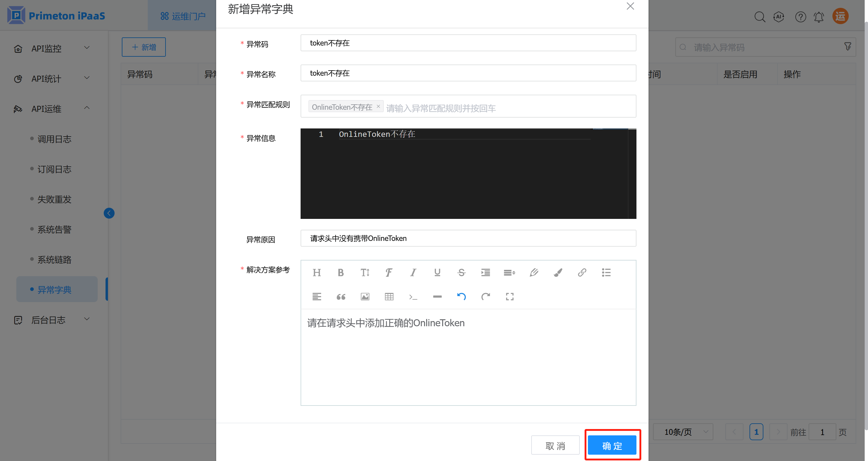Select 系统告警 menu item
Viewport: 868px width, 461px height.
(54, 229)
